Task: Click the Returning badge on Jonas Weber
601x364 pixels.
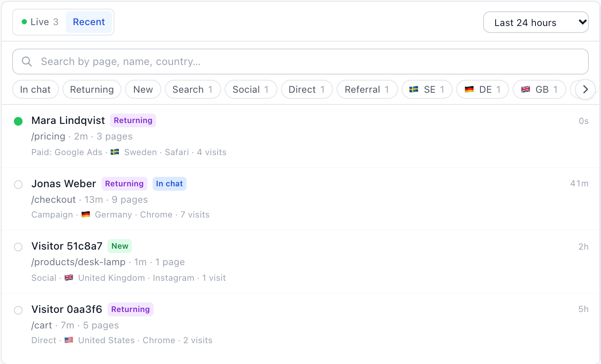Action: click(124, 184)
